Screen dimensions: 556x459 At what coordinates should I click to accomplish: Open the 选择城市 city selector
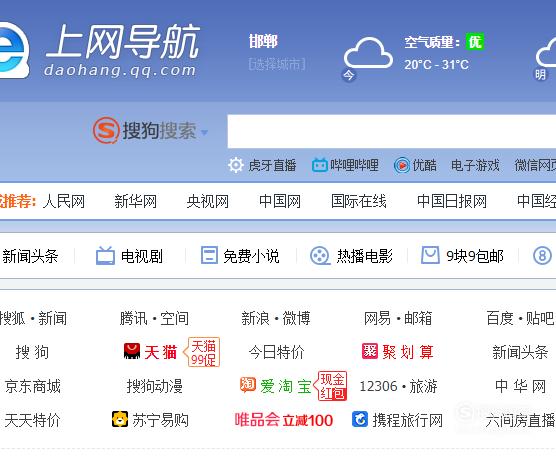point(277,65)
